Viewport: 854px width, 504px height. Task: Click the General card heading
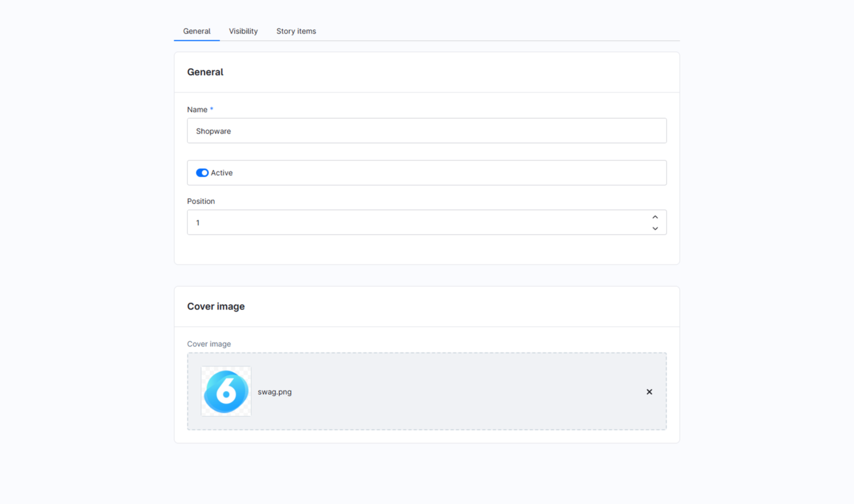[x=205, y=72]
